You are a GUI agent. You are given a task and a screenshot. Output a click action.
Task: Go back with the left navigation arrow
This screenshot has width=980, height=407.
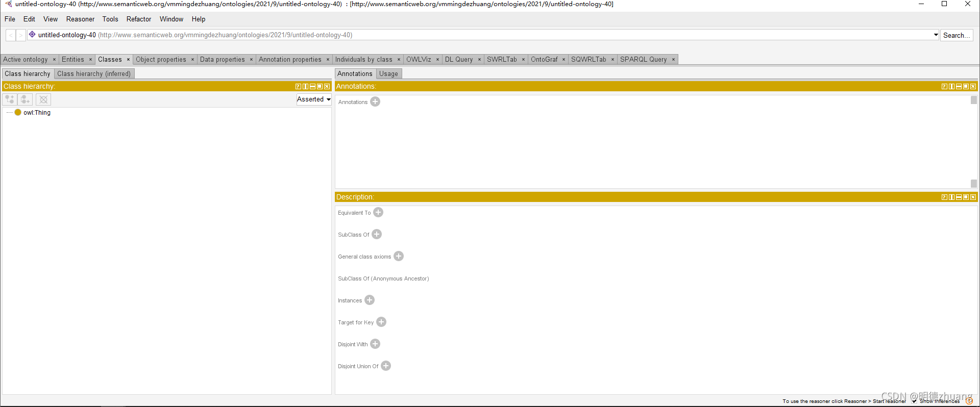(x=11, y=35)
